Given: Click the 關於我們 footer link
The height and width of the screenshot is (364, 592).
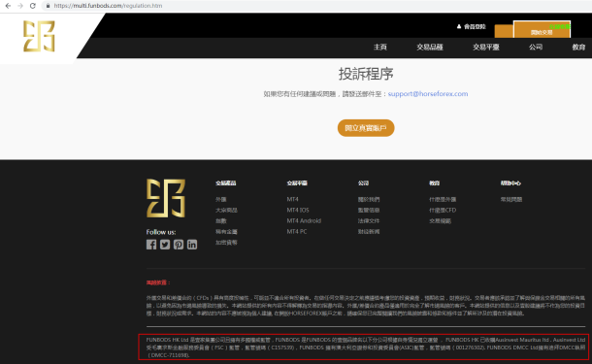Looking at the screenshot, I should coord(369,199).
